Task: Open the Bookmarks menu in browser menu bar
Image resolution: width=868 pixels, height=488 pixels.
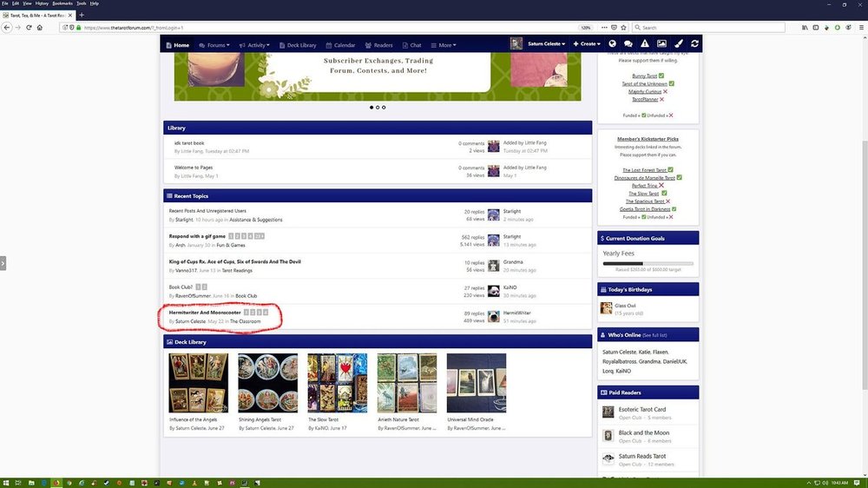Action: (x=61, y=3)
